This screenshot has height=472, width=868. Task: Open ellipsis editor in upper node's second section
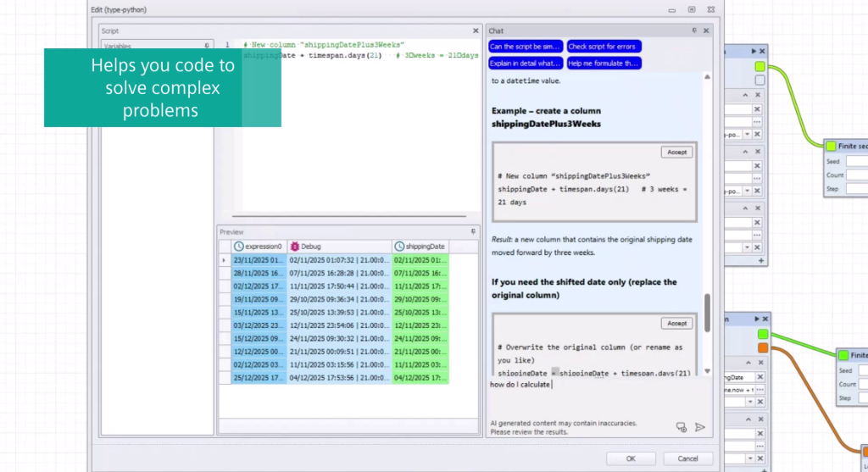(757, 178)
